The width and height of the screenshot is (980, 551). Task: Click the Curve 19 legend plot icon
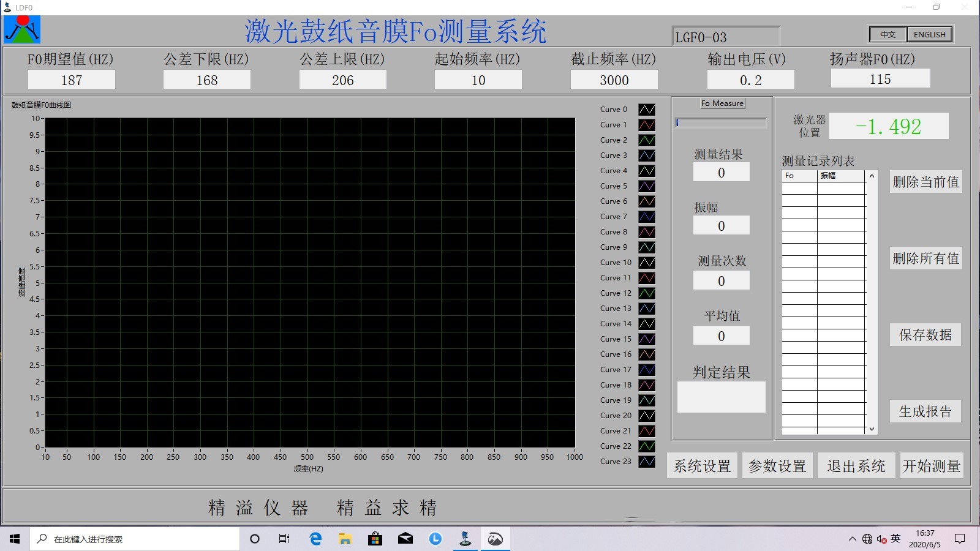647,400
